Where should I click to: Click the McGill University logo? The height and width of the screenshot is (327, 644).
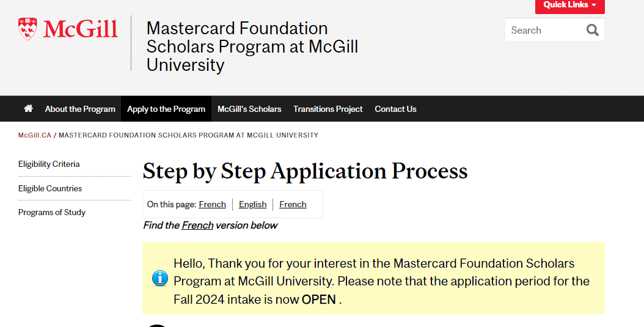[x=68, y=29]
